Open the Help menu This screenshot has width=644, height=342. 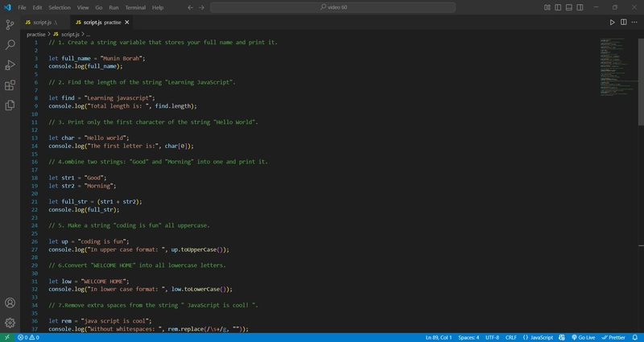click(x=157, y=7)
